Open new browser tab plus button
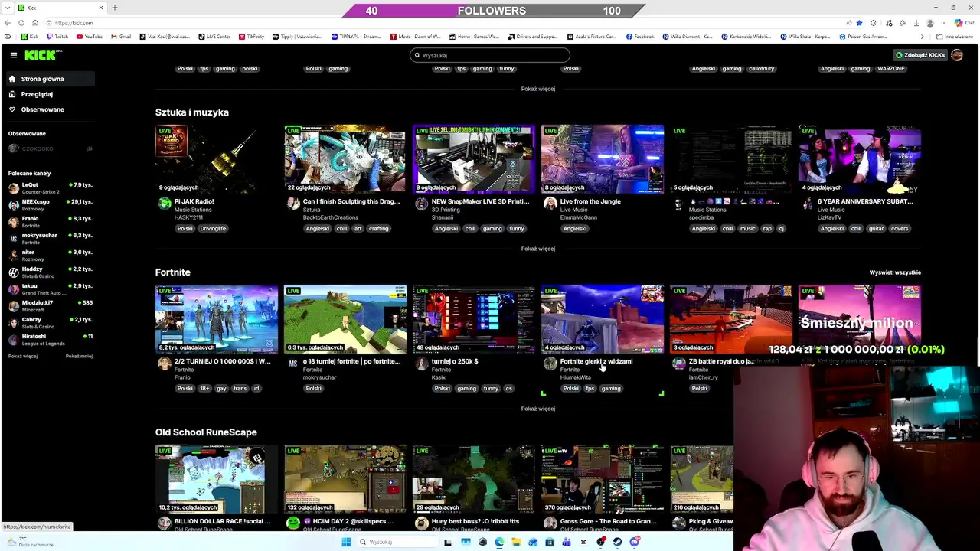Image resolution: width=980 pixels, height=551 pixels. (x=115, y=8)
